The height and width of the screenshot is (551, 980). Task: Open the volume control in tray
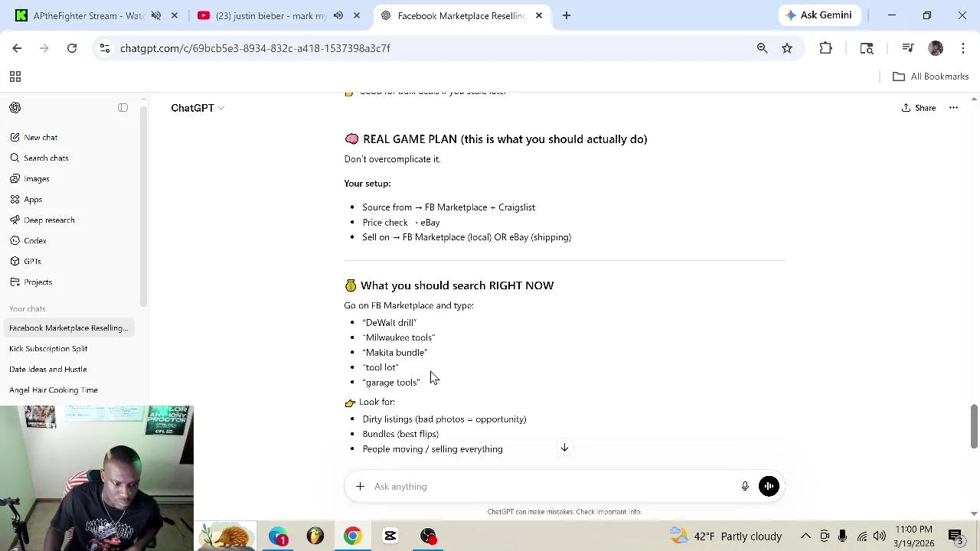click(x=880, y=536)
